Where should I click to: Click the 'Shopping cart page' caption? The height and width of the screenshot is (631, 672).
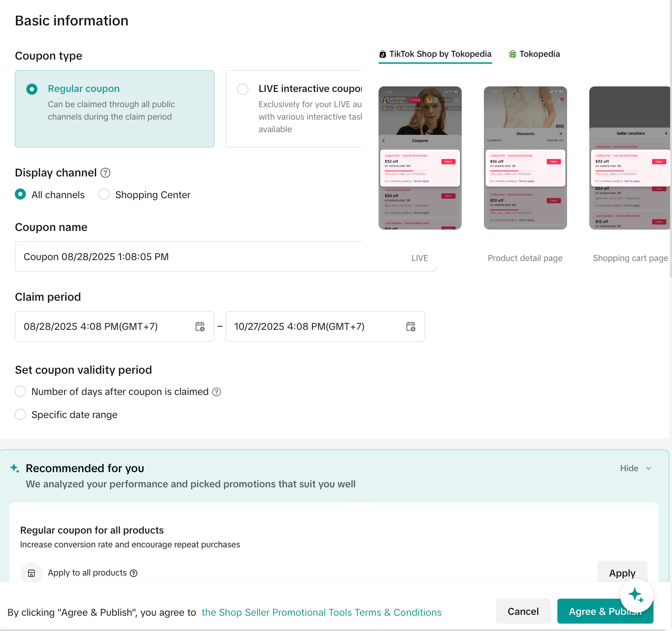tap(630, 258)
